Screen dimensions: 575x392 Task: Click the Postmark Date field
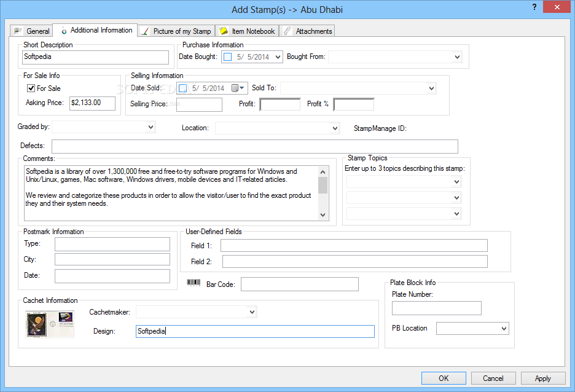point(112,276)
